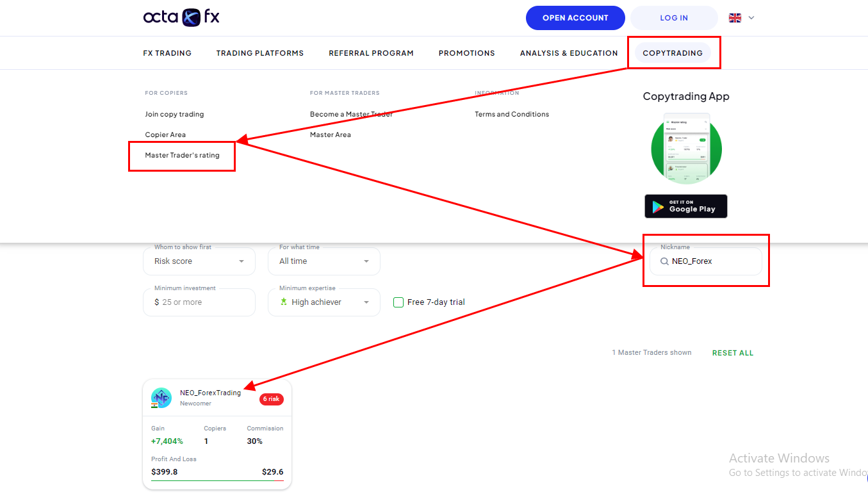Click the dollar sign in Minimum investment

coord(157,302)
